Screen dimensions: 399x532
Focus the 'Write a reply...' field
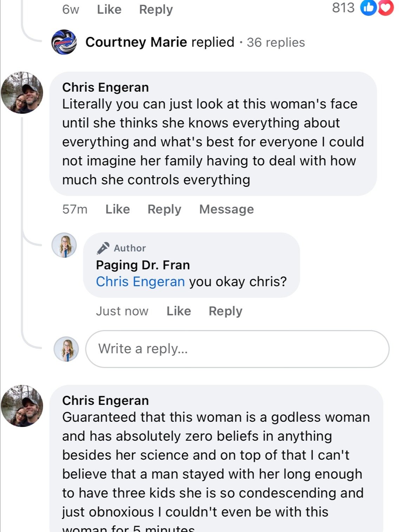(237, 349)
